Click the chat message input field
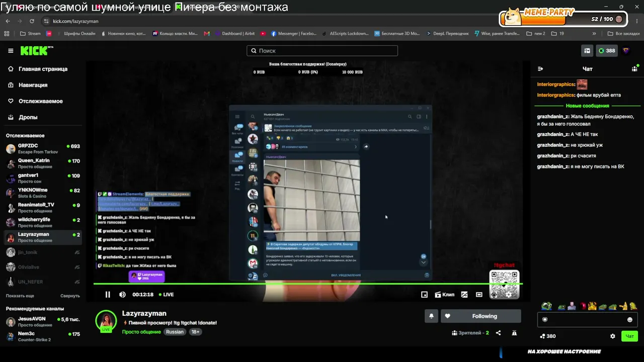The image size is (644, 362). [587, 320]
